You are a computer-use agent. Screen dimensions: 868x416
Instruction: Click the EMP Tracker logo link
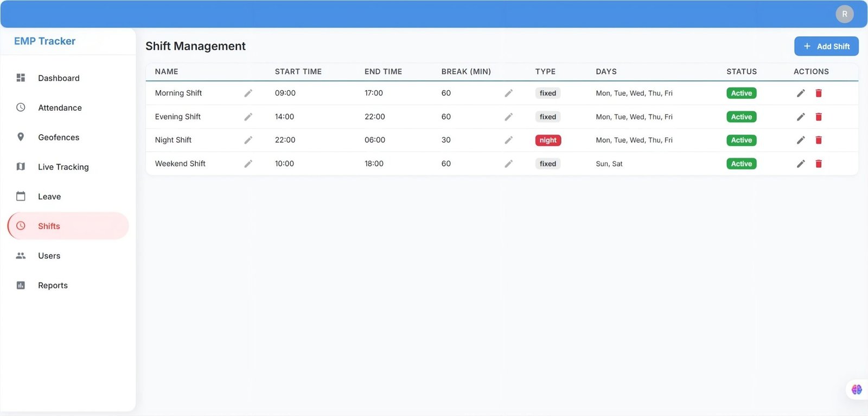[44, 41]
